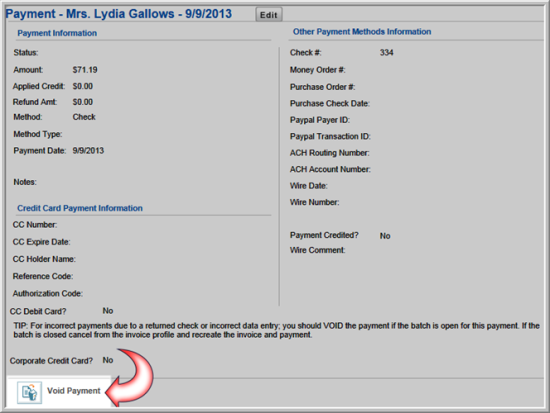
Task: Click the Corporate Credit Card No value
Action: (x=108, y=360)
